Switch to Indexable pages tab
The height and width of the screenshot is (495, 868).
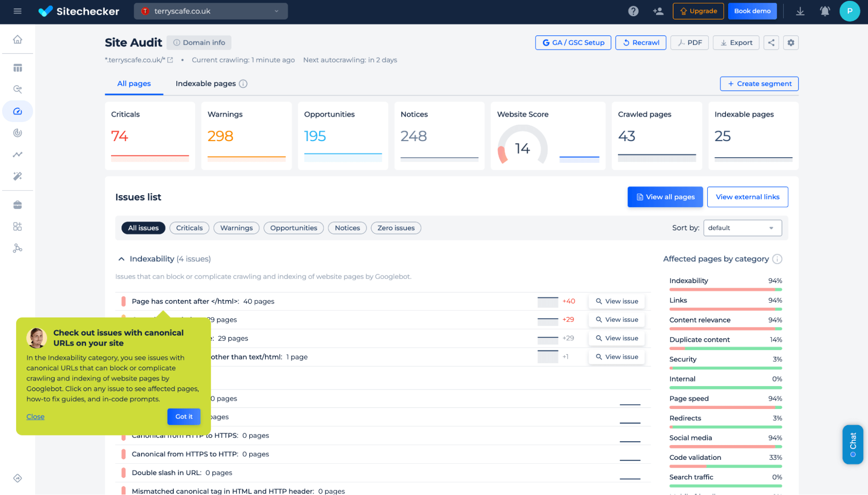[x=205, y=83]
